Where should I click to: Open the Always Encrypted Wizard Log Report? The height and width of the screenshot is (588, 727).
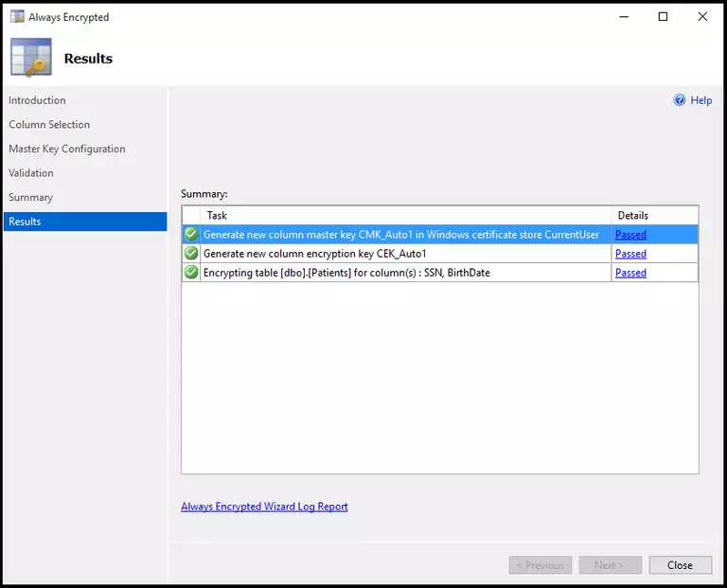pos(264,507)
